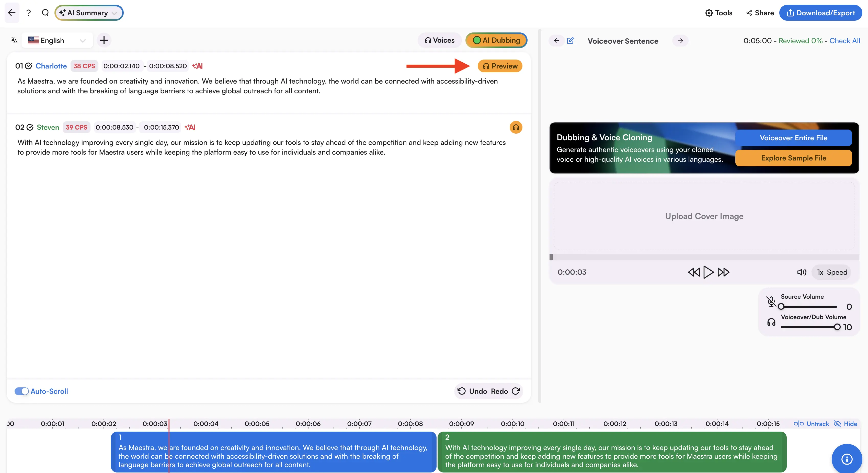Open the 1x Speed selector
This screenshot has width=868, height=473.
click(832, 272)
